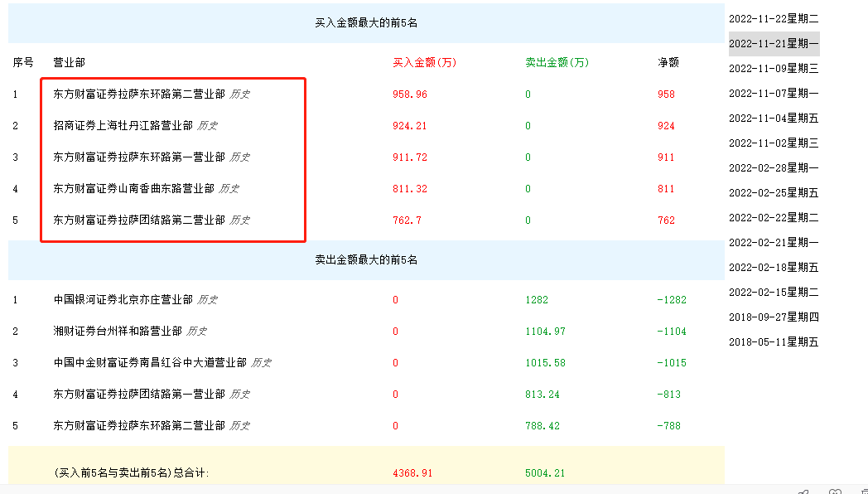The width and height of the screenshot is (868, 494).
Task: Open the 2022-11-07 Monday date entry
Action: tap(774, 94)
